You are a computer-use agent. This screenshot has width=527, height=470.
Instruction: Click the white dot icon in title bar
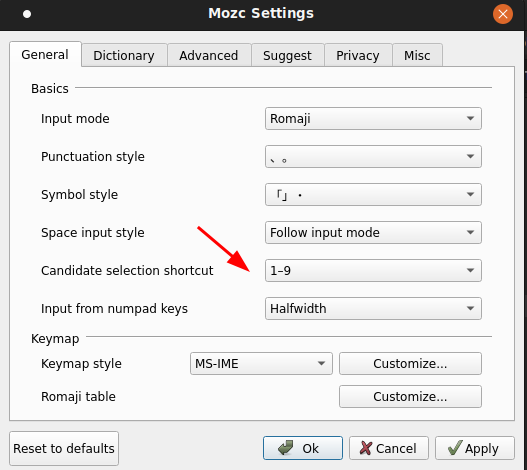pyautogui.click(x=27, y=14)
